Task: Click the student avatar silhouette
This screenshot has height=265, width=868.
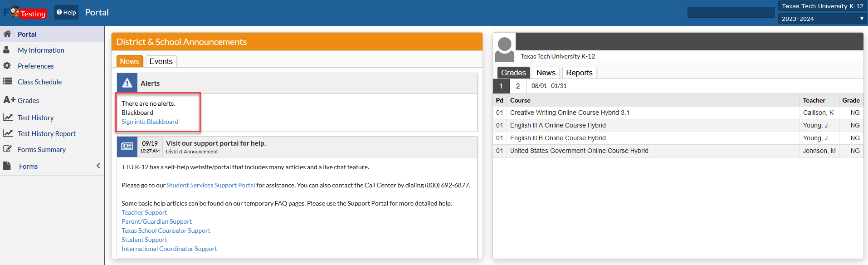Action: click(x=504, y=49)
